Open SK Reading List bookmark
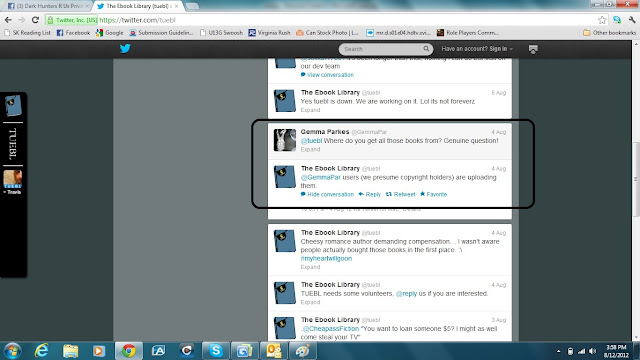Screen dimensions: 640x360 27,33
